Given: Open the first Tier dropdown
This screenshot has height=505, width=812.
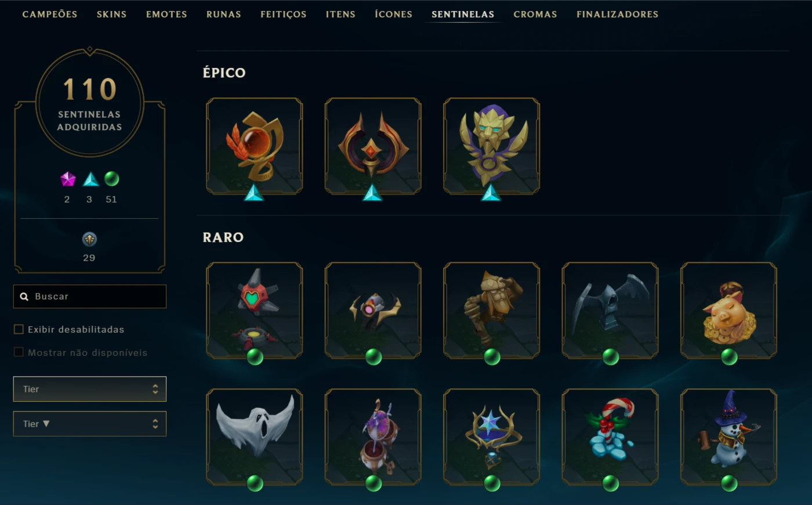Looking at the screenshot, I should [x=90, y=389].
